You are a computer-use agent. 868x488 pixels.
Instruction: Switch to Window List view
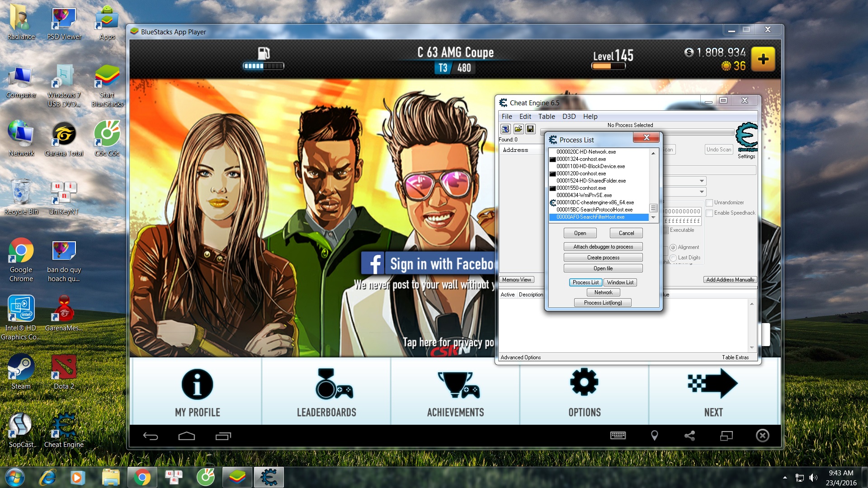(620, 282)
